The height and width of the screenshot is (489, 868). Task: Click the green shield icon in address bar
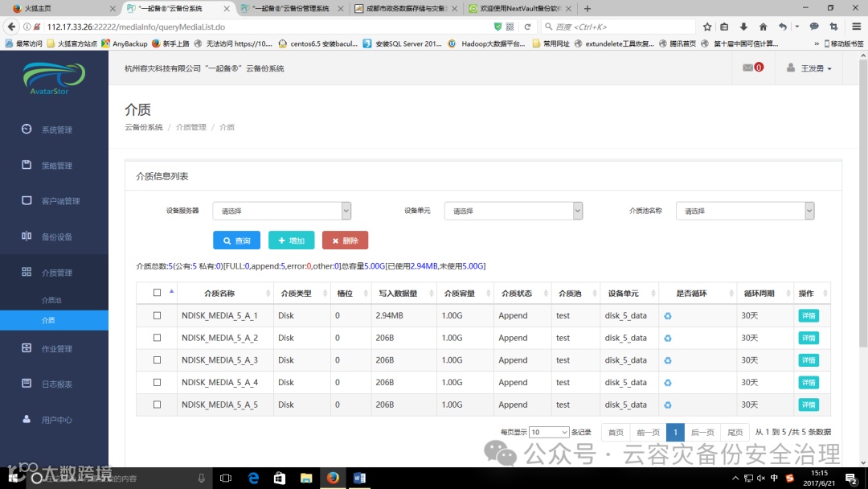[497, 27]
